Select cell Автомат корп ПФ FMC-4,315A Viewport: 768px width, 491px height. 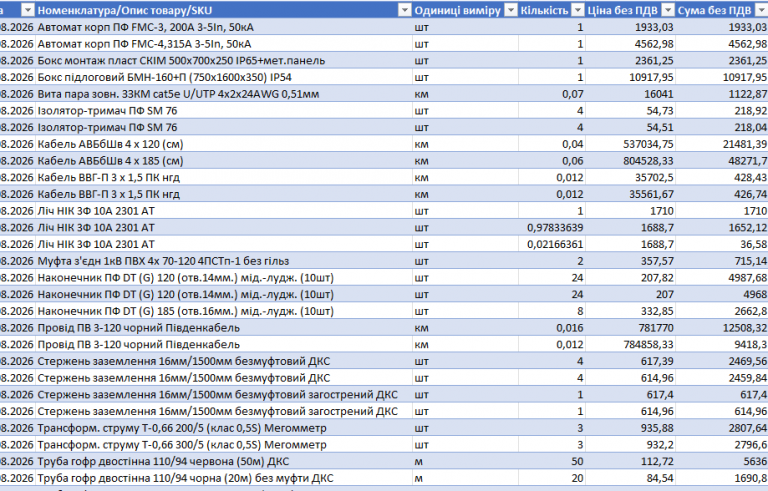coord(224,44)
